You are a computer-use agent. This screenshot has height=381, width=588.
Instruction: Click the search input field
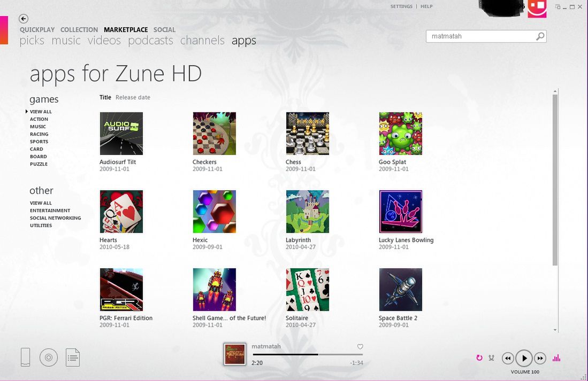(x=486, y=36)
